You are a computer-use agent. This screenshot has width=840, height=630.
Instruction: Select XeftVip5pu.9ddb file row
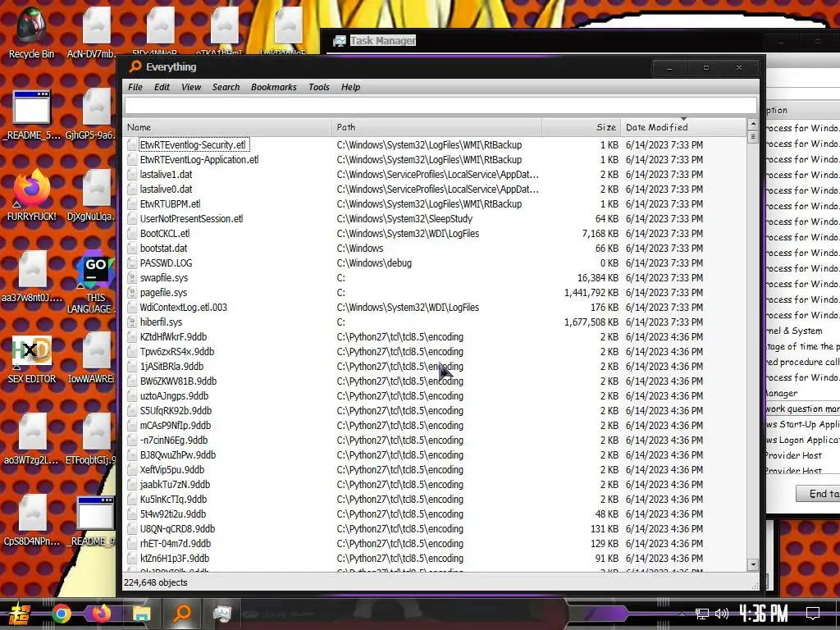(435, 470)
